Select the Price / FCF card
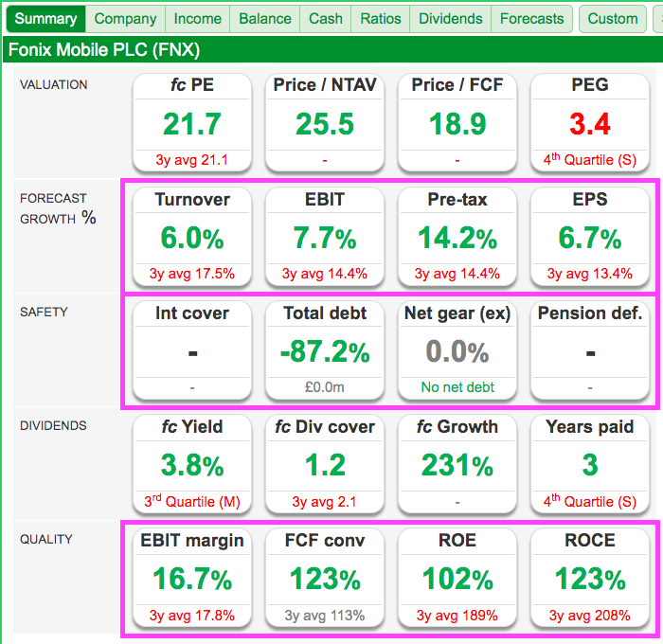This screenshot has height=644, width=663. (457, 122)
